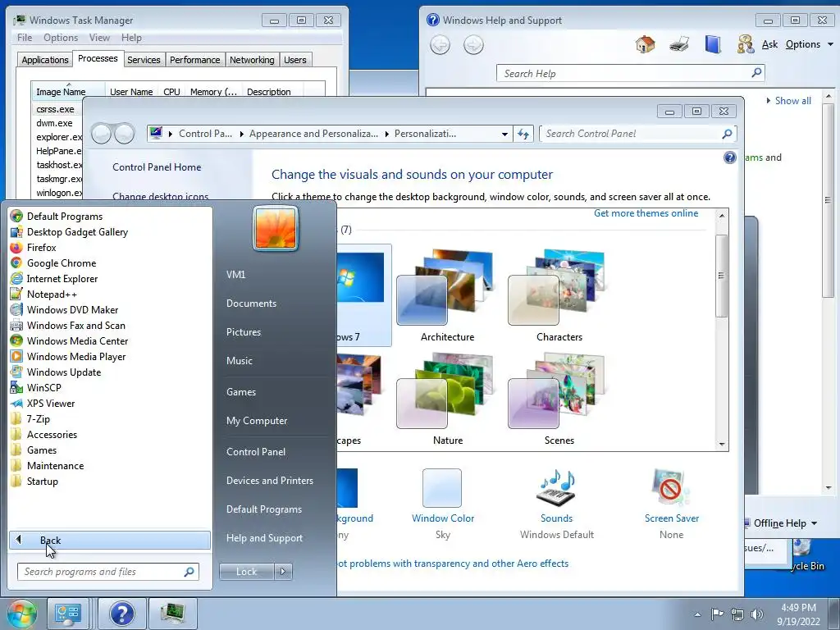The image size is (840, 630).
Task: Click the user account picture
Action: (276, 228)
